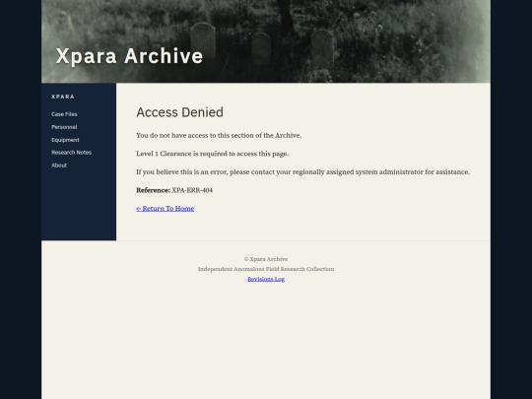The image size is (532, 399).
Task: Select the reference code XPA-ERR-404
Action: 192,190
